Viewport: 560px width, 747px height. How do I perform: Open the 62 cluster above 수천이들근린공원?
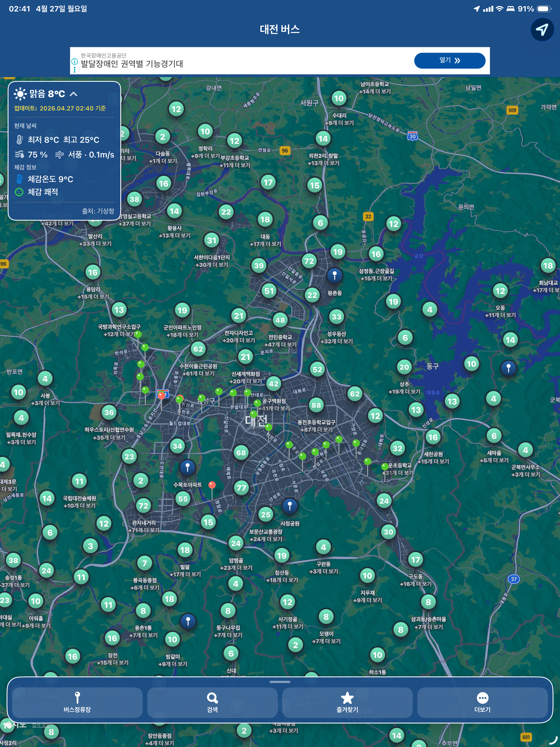(198, 349)
